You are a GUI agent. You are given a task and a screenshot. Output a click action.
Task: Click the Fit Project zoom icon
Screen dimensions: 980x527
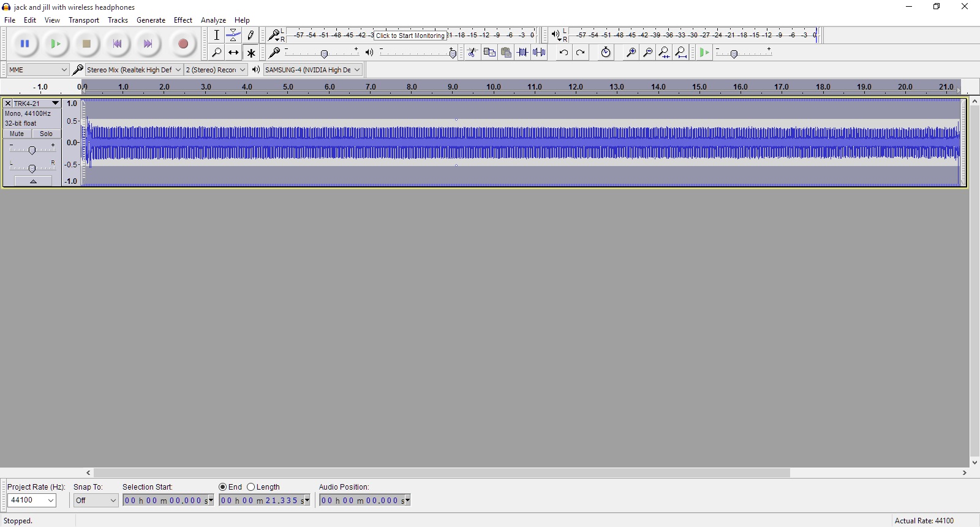click(x=680, y=53)
